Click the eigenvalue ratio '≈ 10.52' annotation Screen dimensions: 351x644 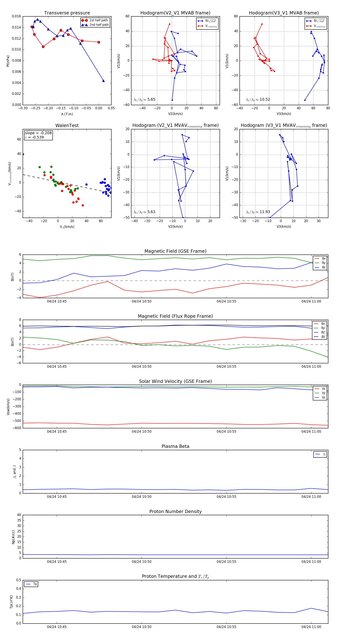(258, 100)
